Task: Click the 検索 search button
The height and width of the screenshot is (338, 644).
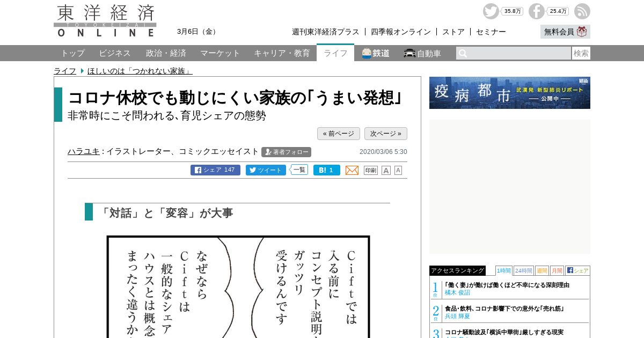Action: click(x=581, y=53)
